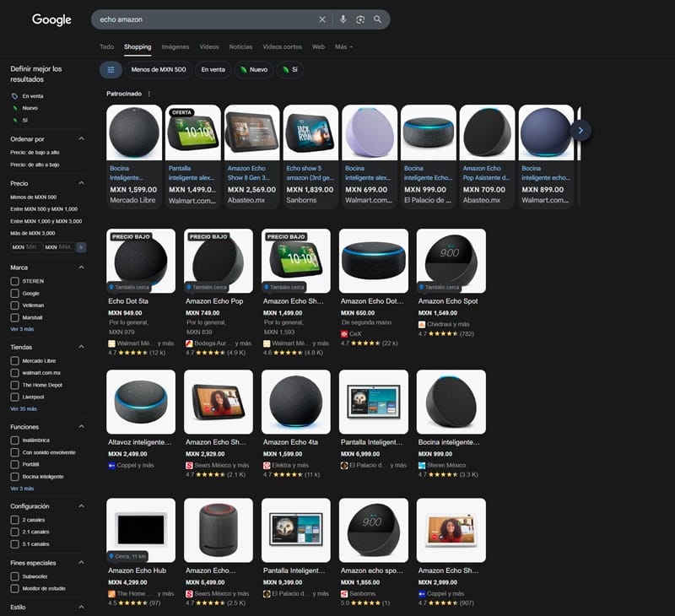Open the Echo Dot 5ta product thumbnail
This screenshot has width=675, height=616.
pos(141,261)
